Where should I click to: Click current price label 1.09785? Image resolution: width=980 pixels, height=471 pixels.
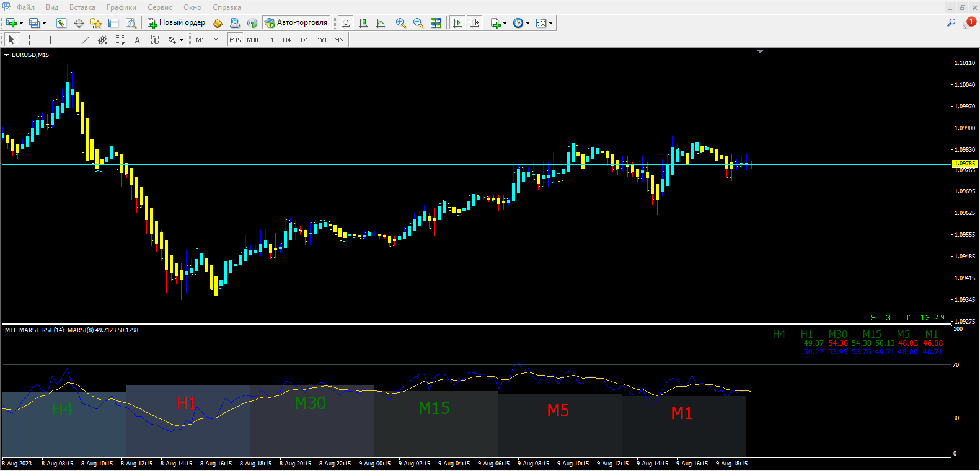point(965,164)
